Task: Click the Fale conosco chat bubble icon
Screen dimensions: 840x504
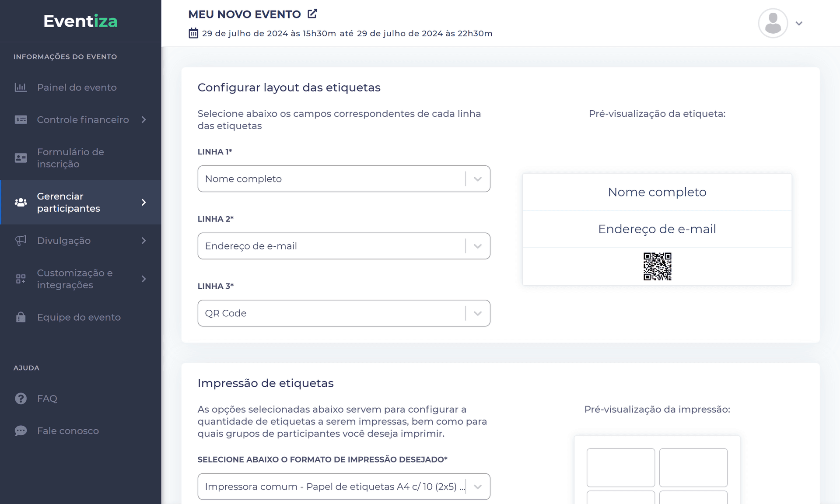Action: pos(21,431)
